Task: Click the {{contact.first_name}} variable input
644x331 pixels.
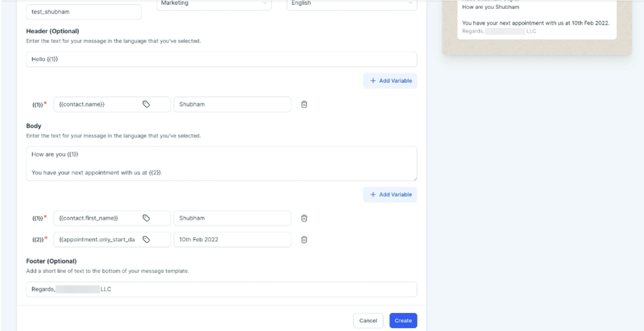Action: (x=97, y=218)
